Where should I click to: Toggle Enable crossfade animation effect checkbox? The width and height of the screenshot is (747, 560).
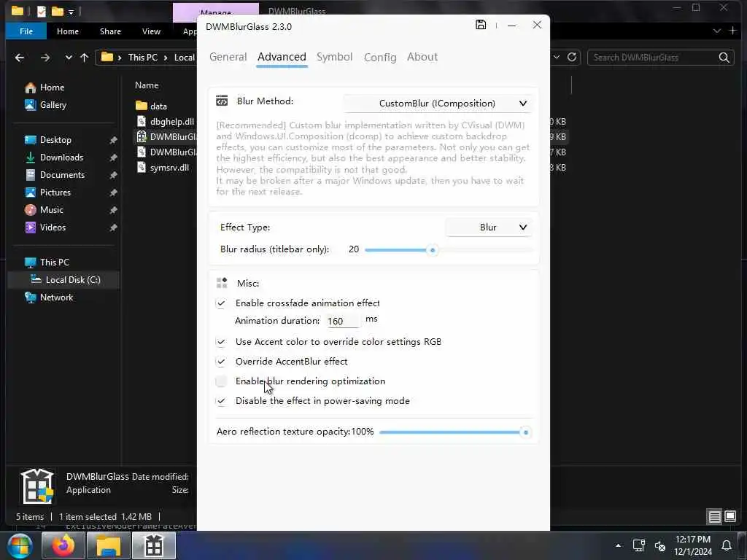pyautogui.click(x=221, y=303)
